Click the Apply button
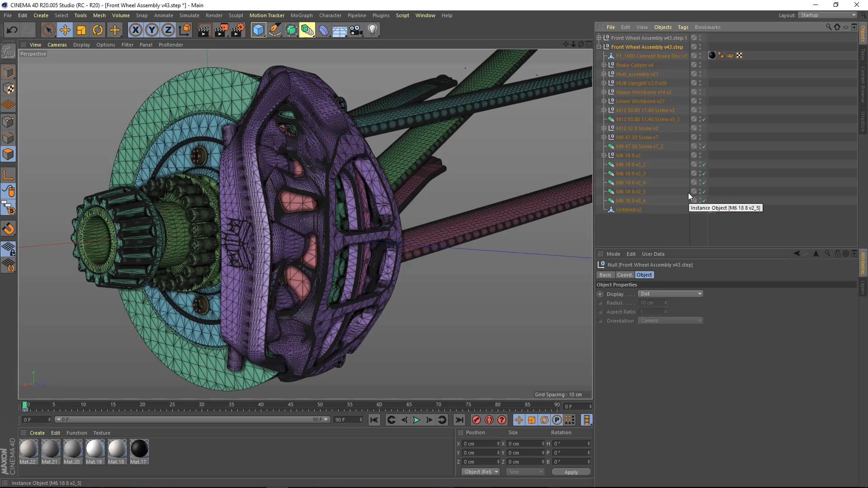Image resolution: width=868 pixels, height=488 pixels. coord(571,472)
